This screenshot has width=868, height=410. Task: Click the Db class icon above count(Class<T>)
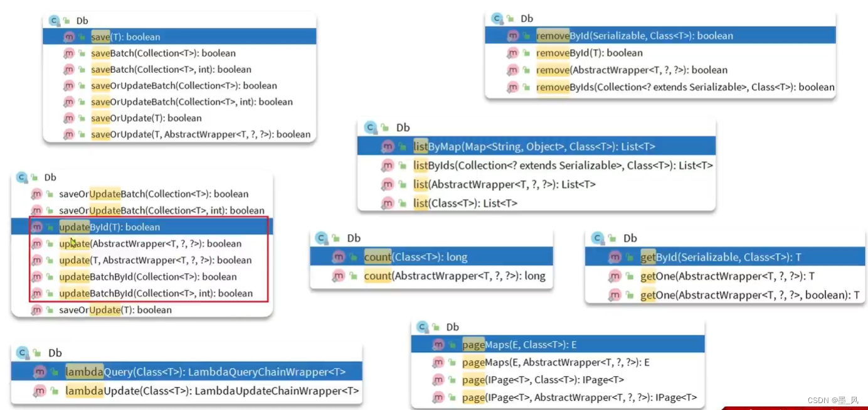321,238
